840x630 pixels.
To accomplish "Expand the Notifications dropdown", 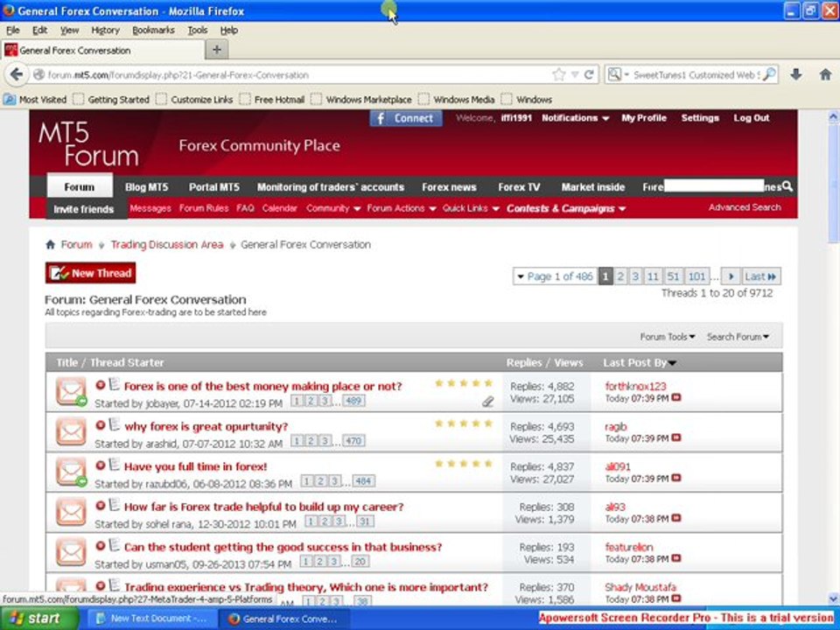I will [x=575, y=118].
